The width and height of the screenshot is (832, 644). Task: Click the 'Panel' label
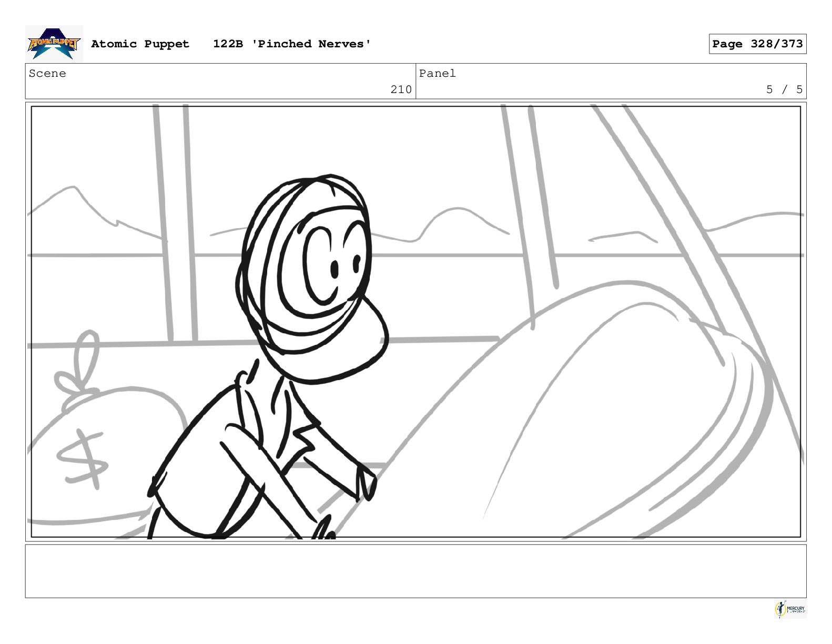pos(437,74)
